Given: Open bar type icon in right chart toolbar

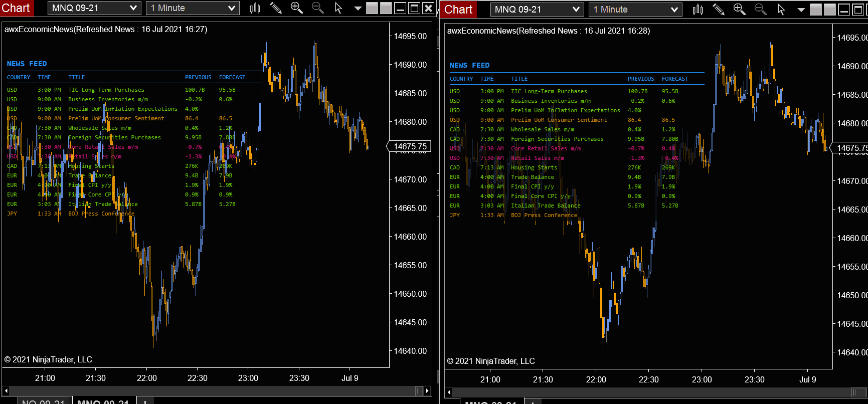Looking at the screenshot, I should 698,10.
